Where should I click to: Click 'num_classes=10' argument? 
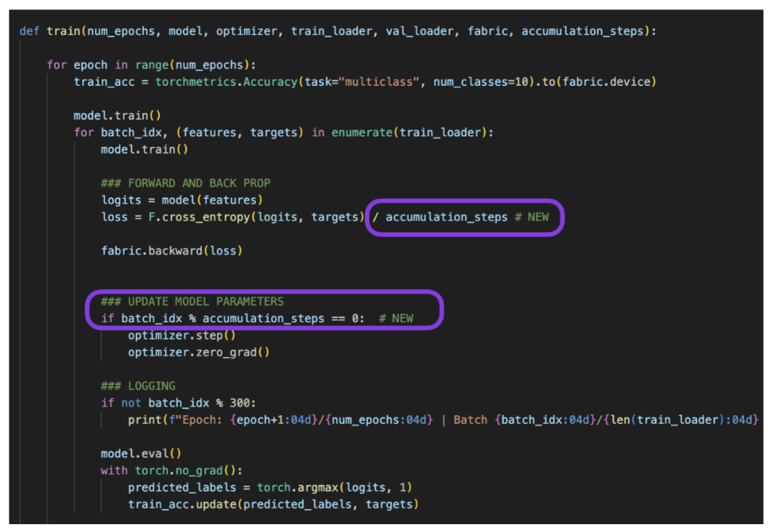(481, 82)
